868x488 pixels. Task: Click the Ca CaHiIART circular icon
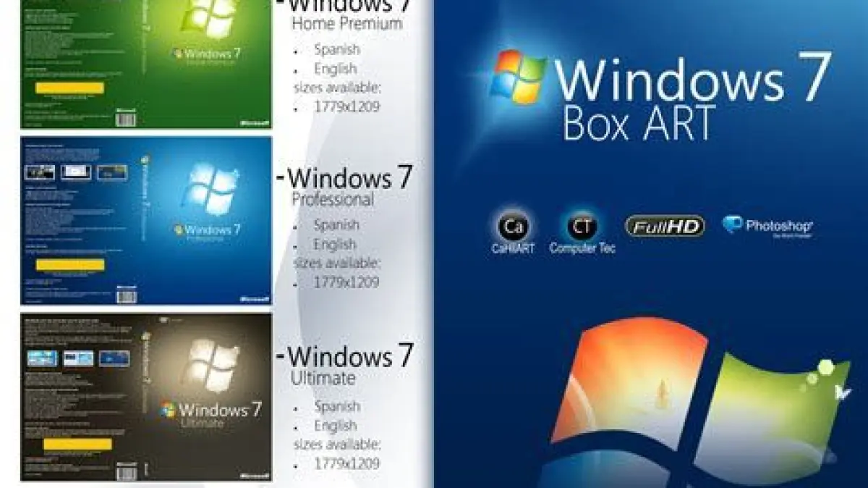tap(513, 227)
